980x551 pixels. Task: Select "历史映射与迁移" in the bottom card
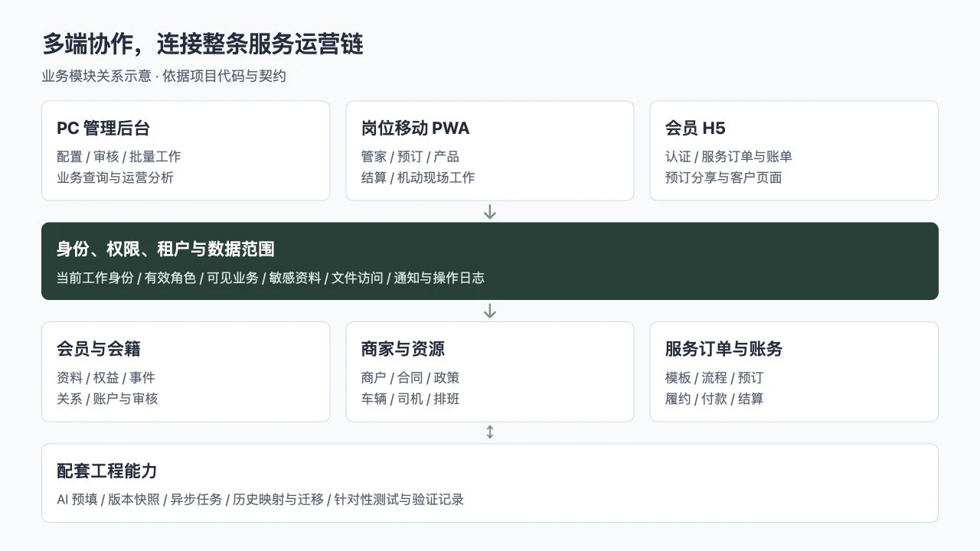point(278,500)
